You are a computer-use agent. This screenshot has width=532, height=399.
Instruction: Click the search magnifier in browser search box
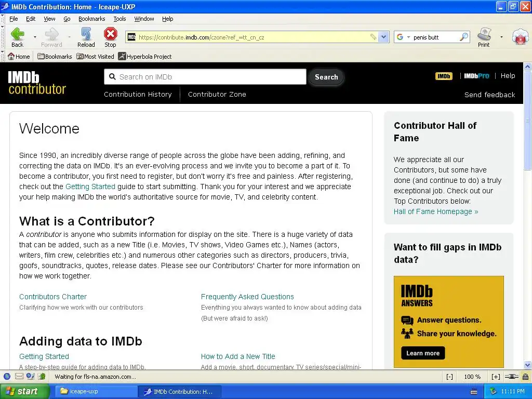[464, 37]
